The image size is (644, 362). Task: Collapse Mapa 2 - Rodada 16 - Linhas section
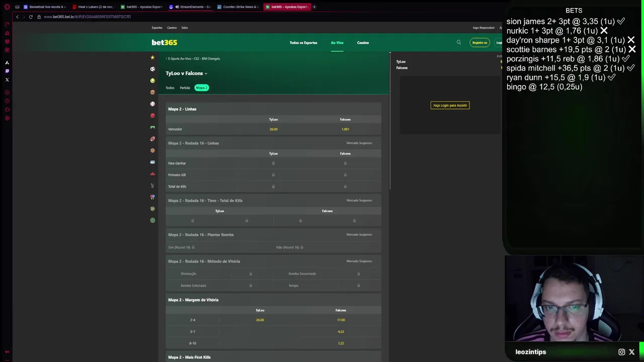pos(273,143)
